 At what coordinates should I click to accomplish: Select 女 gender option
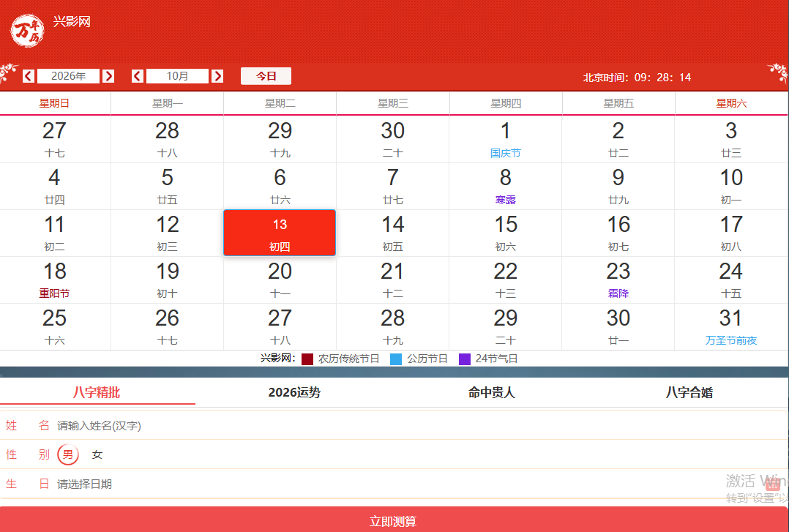(97, 455)
